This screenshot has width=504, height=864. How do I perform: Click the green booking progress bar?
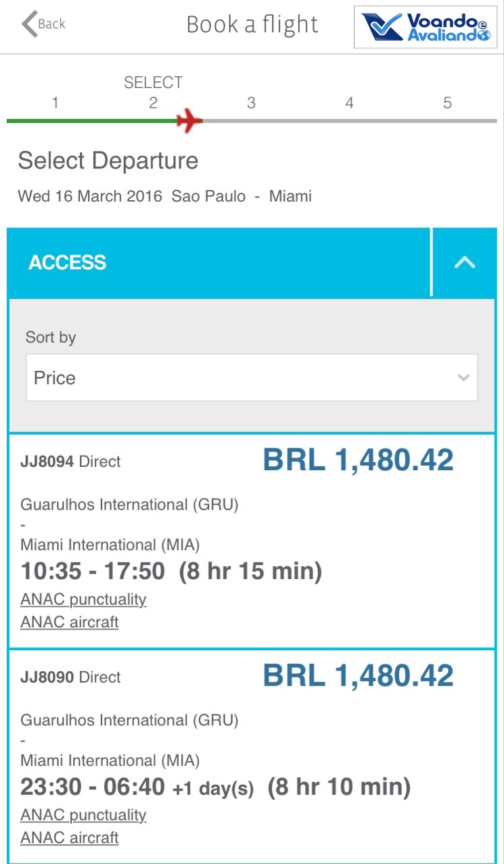click(91, 121)
